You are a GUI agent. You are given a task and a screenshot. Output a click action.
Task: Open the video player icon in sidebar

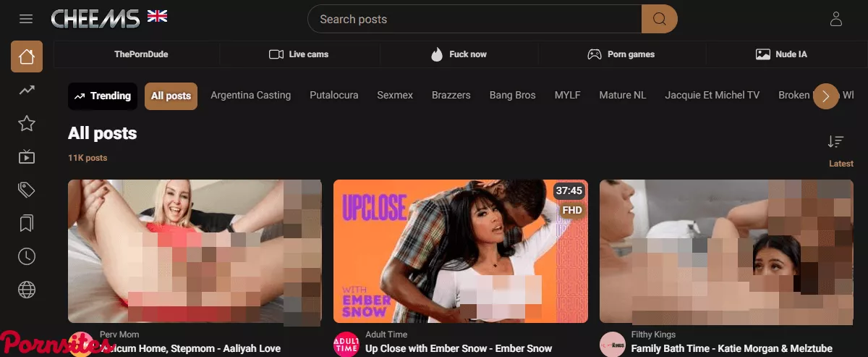coord(27,156)
